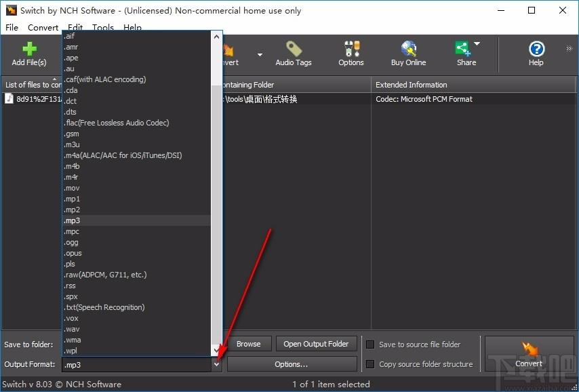Open the File menu
The width and height of the screenshot is (579, 392).
click(x=12, y=28)
